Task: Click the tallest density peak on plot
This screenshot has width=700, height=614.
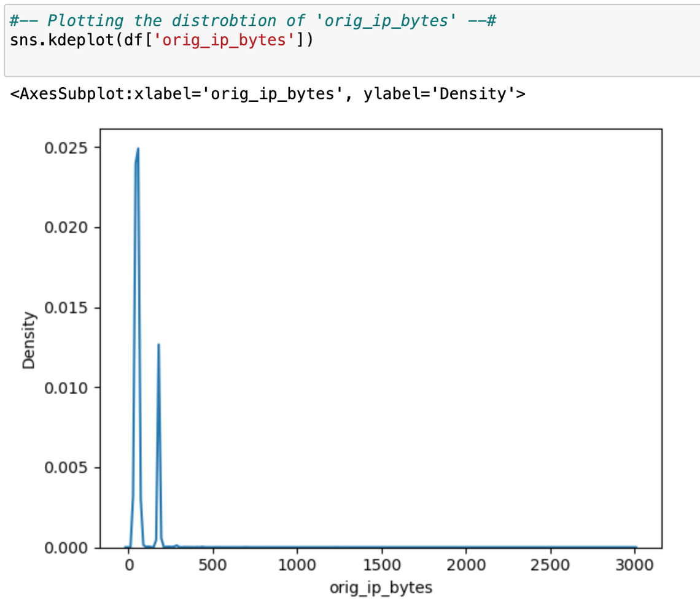Action: coord(138,149)
